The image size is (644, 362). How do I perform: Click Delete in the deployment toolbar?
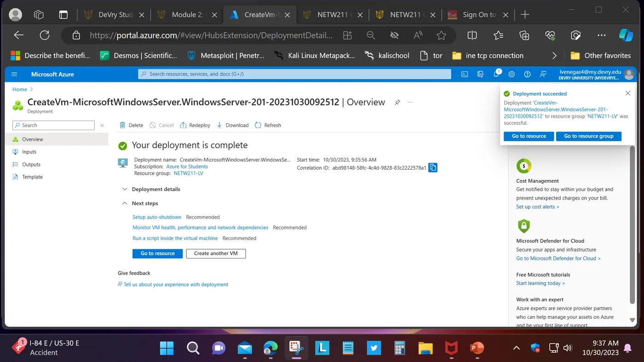[131, 125]
